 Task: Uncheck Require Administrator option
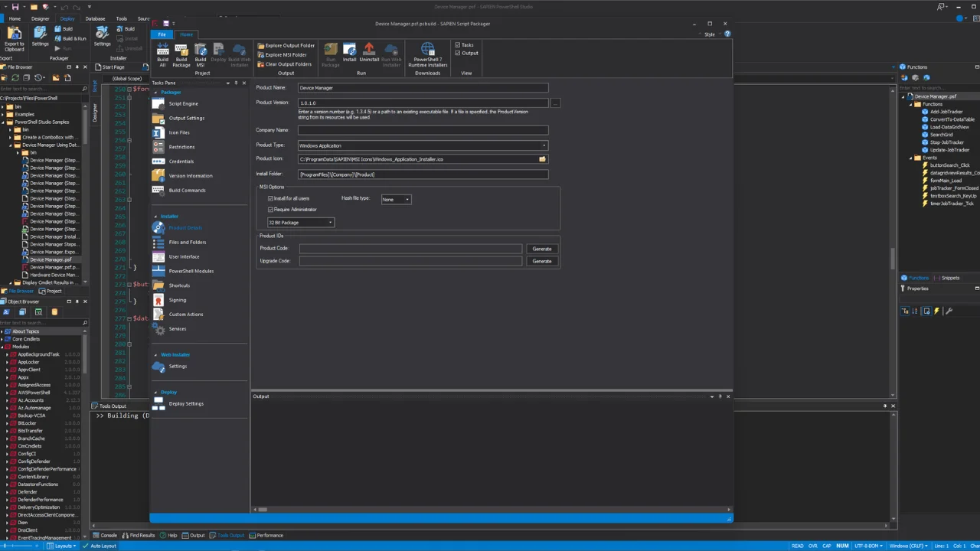pyautogui.click(x=270, y=210)
